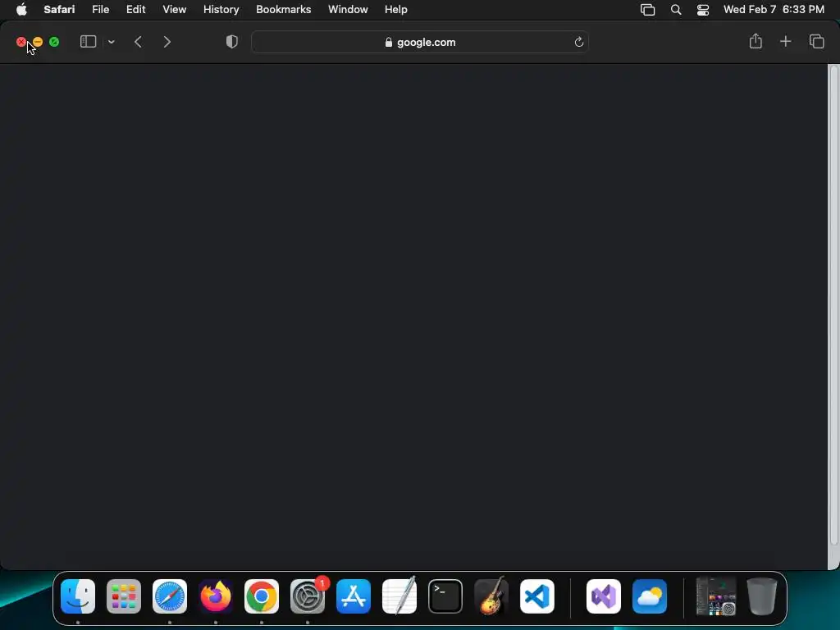
Task: Show the Safari sidebar
Action: [88, 42]
